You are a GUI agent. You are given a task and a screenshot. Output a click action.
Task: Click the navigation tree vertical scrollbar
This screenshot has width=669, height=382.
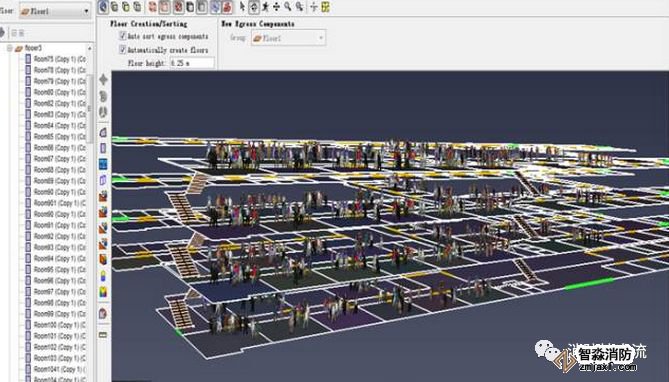90,109
